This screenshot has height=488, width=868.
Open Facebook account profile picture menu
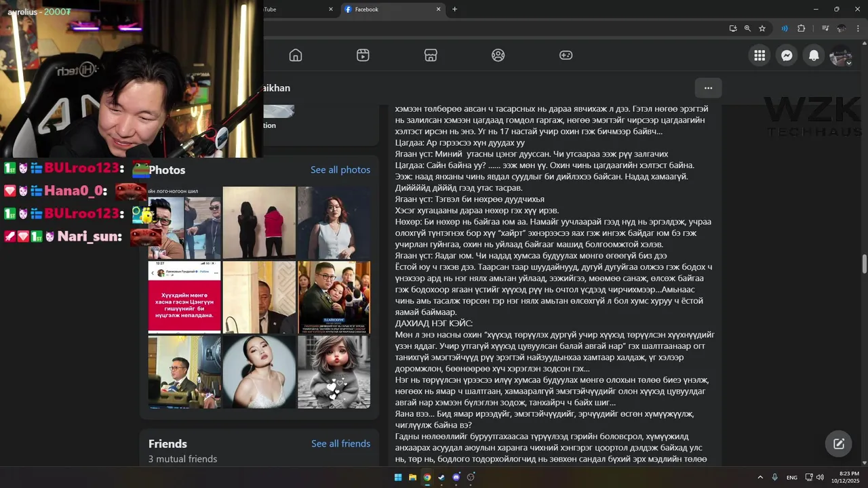(841, 56)
